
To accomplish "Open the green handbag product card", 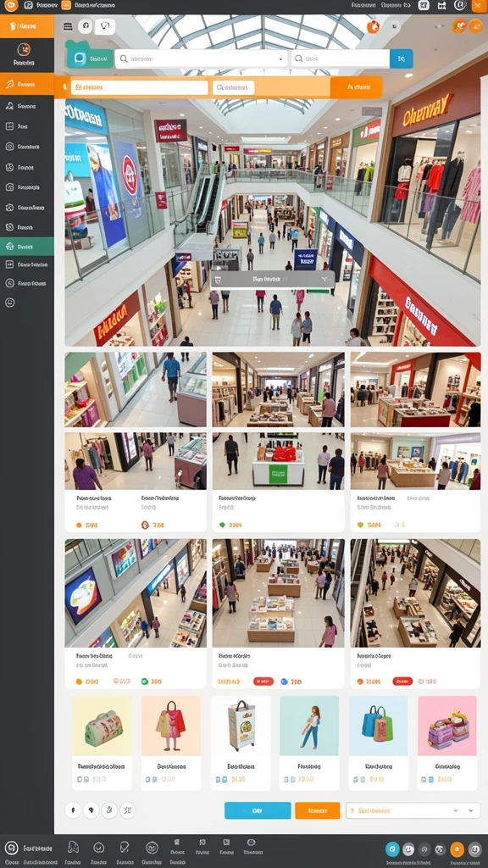I will 103,743.
